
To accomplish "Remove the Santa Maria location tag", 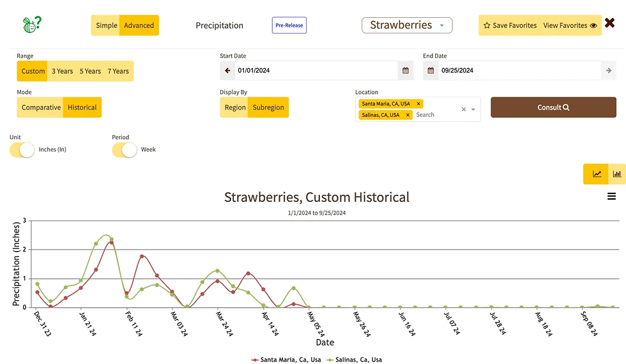I will pyautogui.click(x=418, y=103).
